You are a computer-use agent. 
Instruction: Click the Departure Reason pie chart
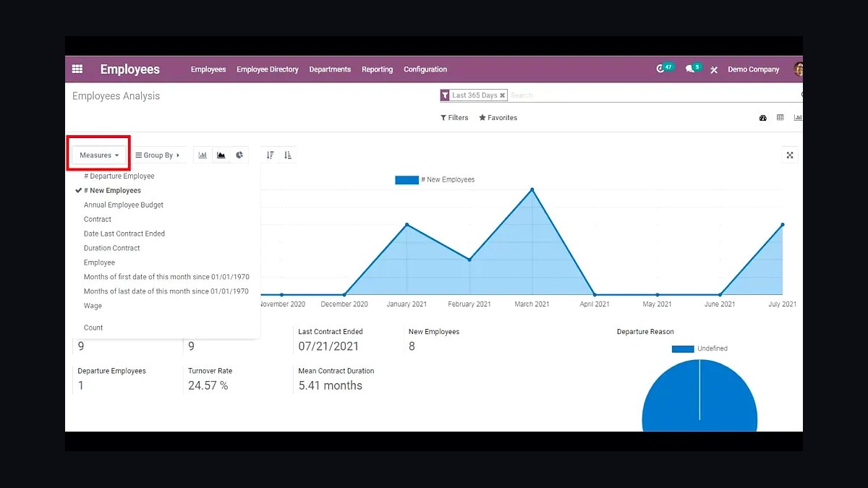tap(699, 395)
